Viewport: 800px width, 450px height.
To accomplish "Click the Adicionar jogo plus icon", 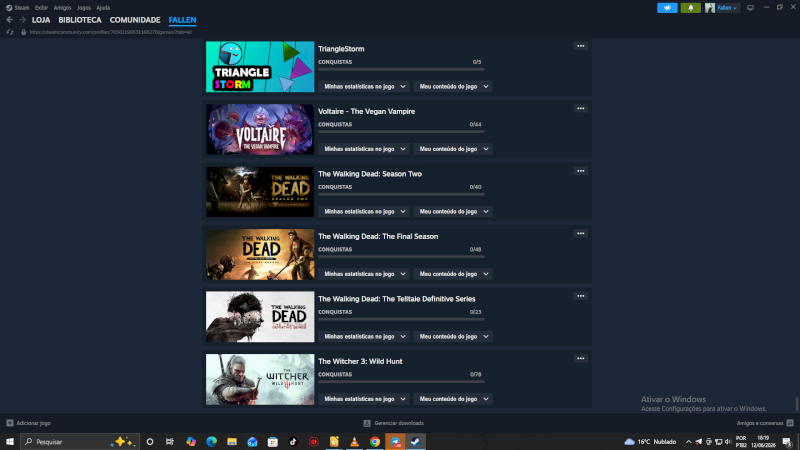I will point(10,423).
